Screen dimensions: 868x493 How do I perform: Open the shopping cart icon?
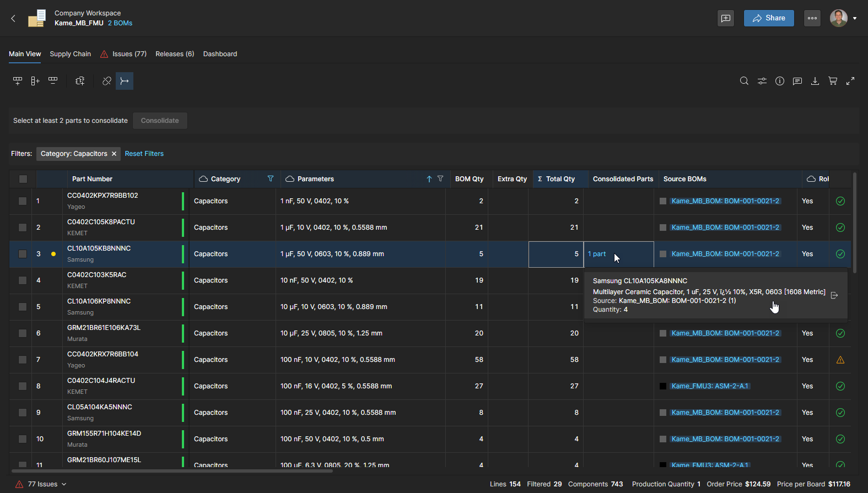pyautogui.click(x=833, y=81)
